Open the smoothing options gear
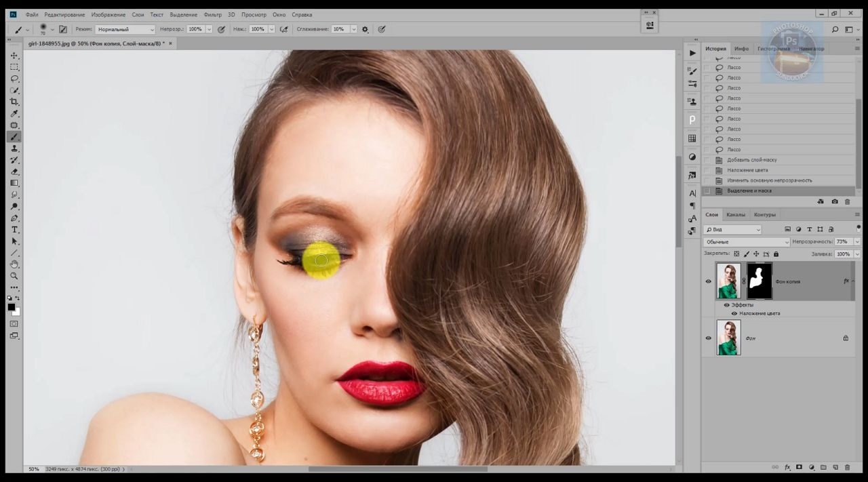This screenshot has height=482, width=868. coord(366,29)
